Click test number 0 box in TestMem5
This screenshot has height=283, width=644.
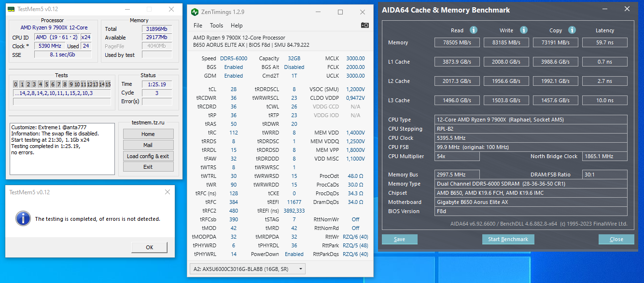(x=16, y=84)
